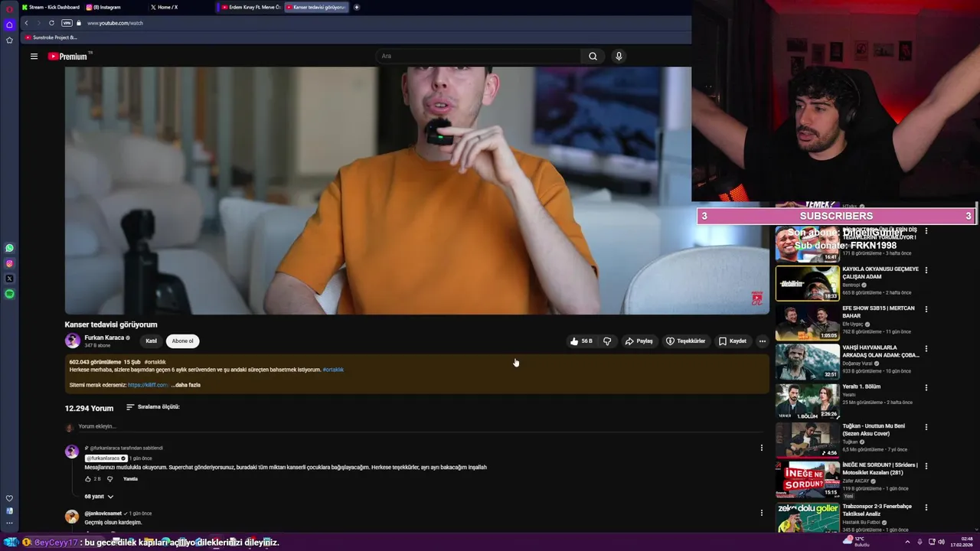
Task: Click the @furkanlaraca author badge
Action: pos(106,458)
